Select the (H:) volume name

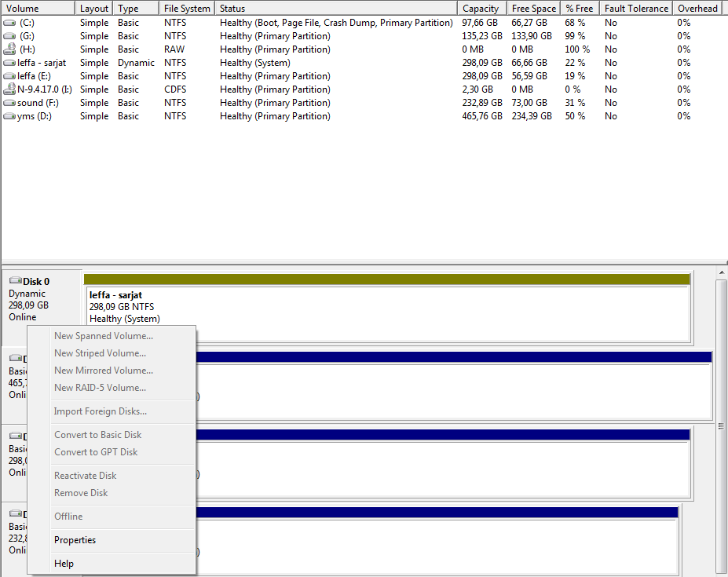tap(27, 49)
